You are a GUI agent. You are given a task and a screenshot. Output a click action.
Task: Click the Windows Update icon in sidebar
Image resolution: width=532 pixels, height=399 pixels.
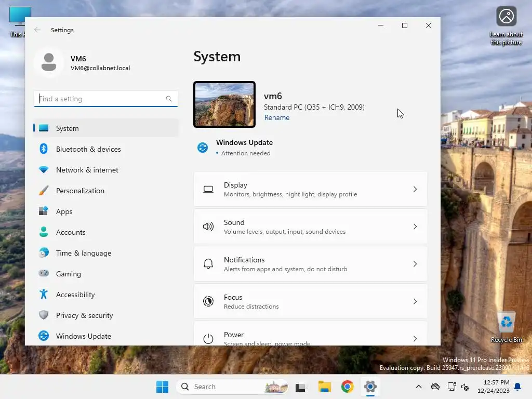[44, 336]
